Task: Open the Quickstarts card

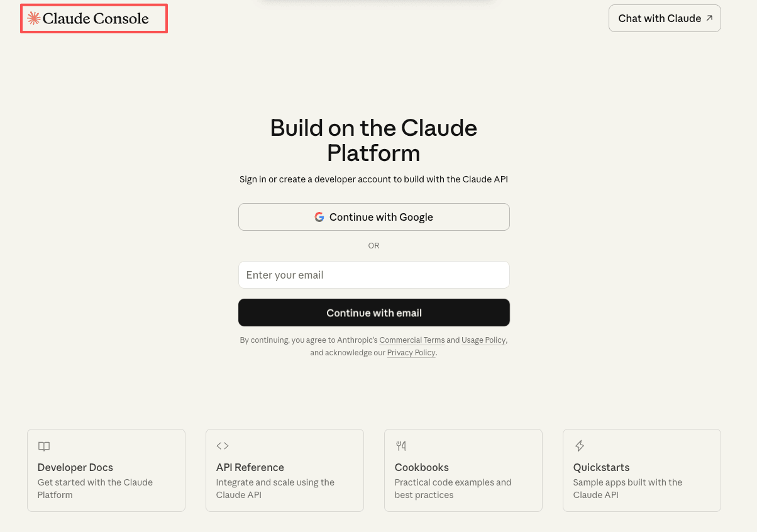Action: tap(641, 470)
